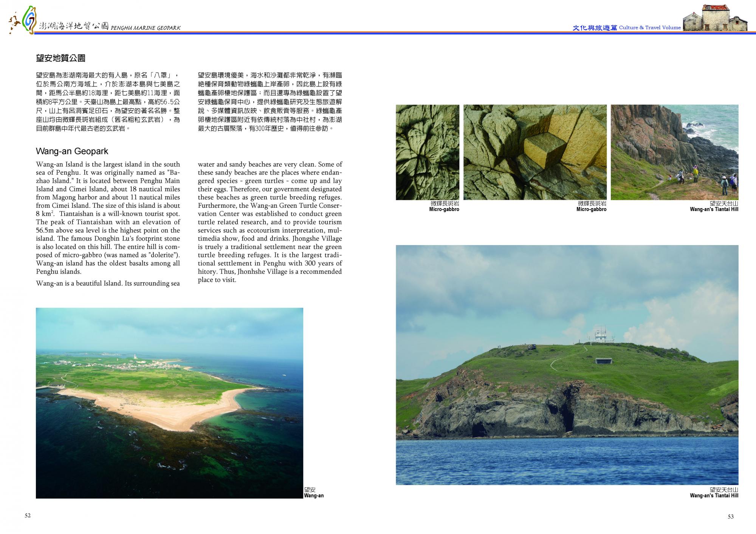
Task: Click the left Chinese text paragraph
Action: coord(108,102)
